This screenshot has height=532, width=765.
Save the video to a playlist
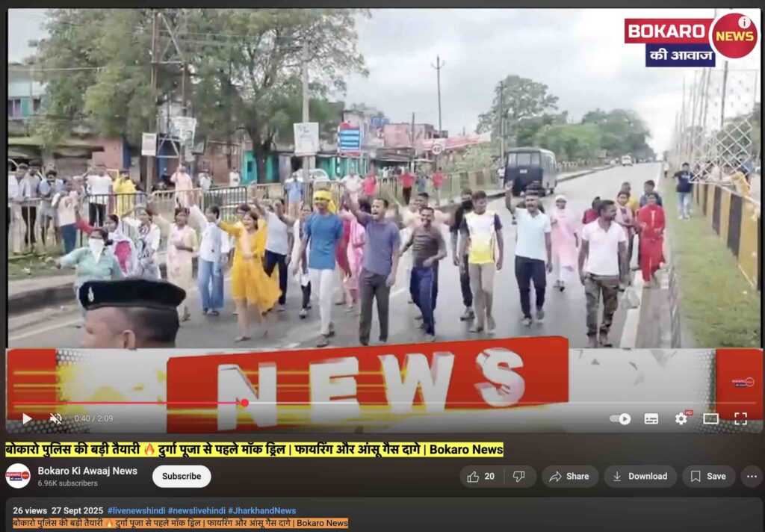[708, 477]
